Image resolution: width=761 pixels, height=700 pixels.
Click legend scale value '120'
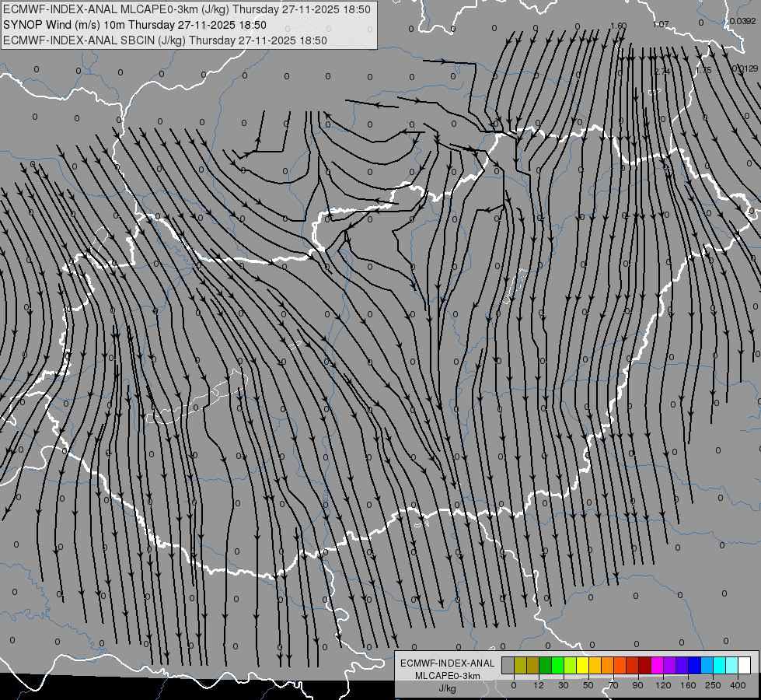[x=664, y=685]
